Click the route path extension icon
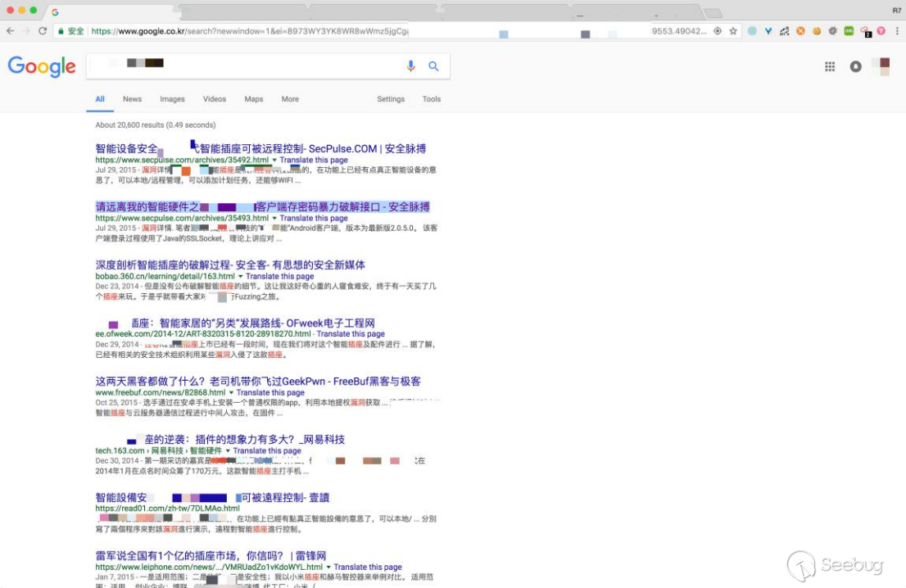906x588 pixels. 784,31
